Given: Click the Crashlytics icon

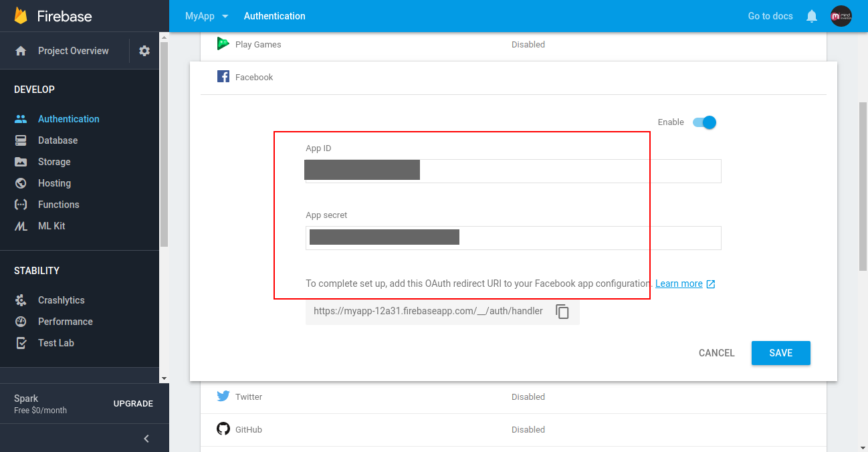Looking at the screenshot, I should pyautogui.click(x=21, y=300).
